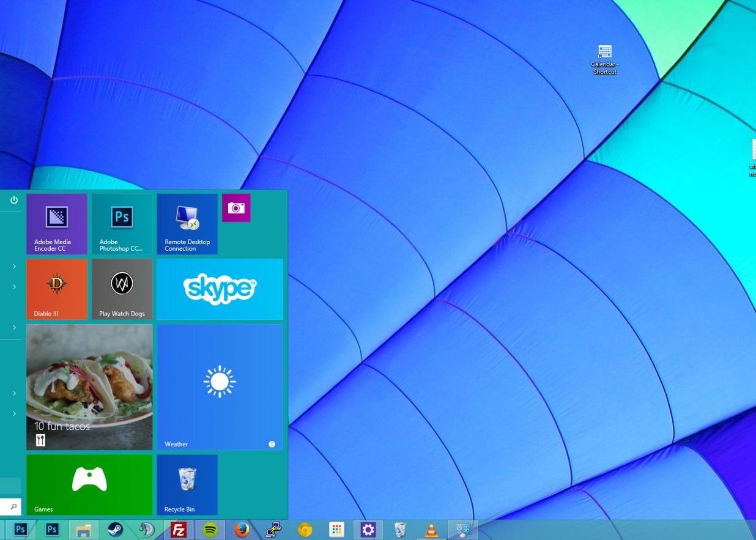Screen dimensions: 756x540
Task: Launch Diablo III
Action: coord(56,289)
